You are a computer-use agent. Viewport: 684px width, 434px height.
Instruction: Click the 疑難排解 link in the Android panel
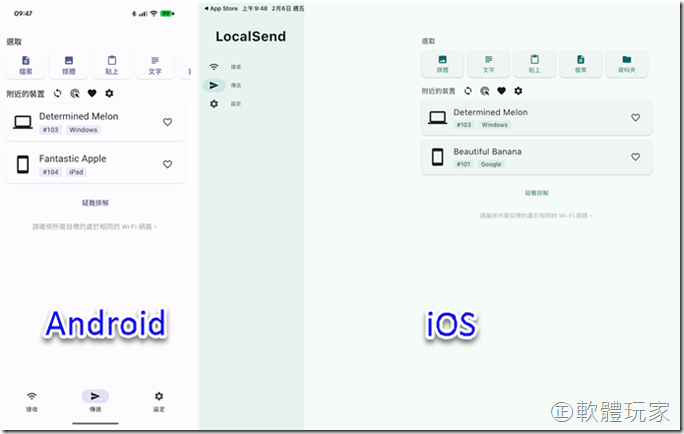pos(96,203)
